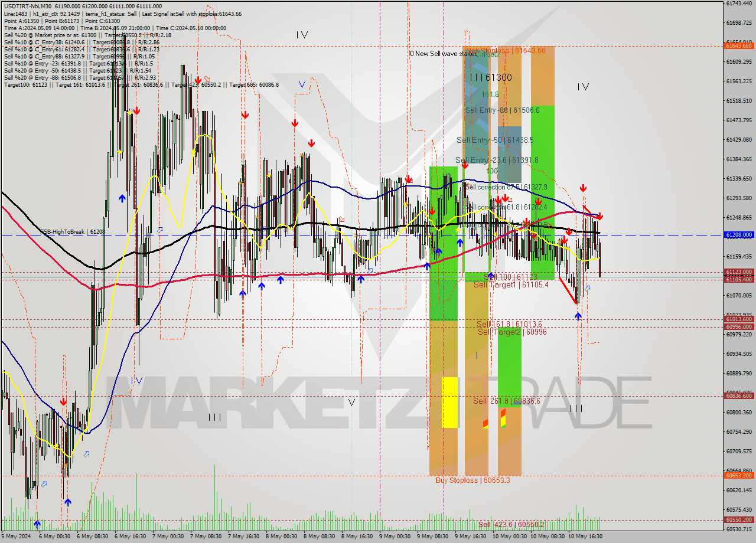Click 'Sell Entry -50 | 61438.5' label
Image resolution: width=756 pixels, height=543 pixels.
coord(495,140)
